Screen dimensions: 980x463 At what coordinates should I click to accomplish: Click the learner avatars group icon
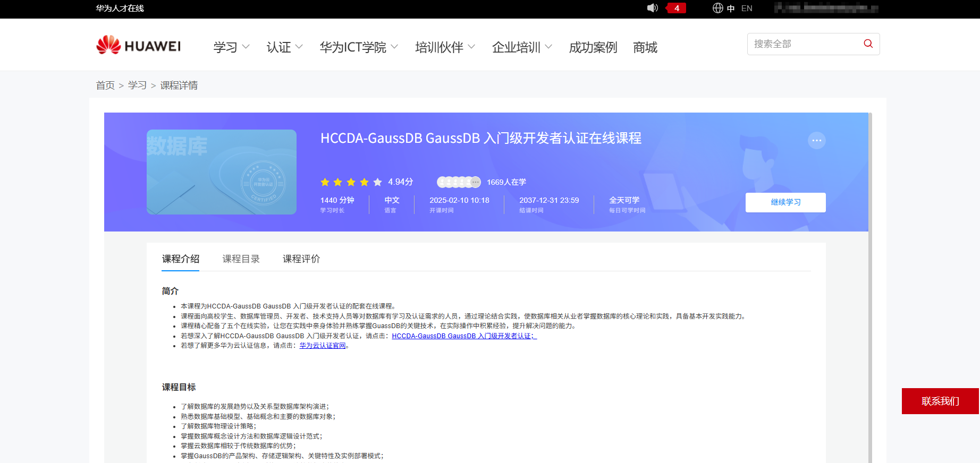[x=459, y=182]
